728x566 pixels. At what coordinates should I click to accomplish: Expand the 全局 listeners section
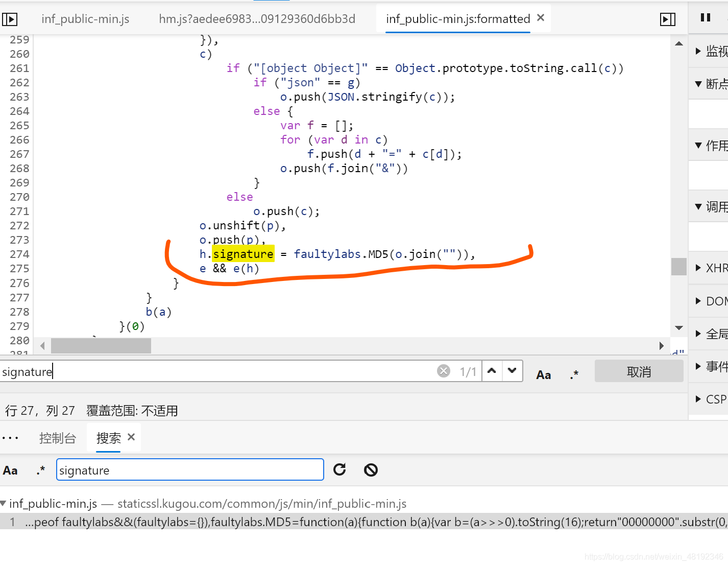[x=698, y=334]
